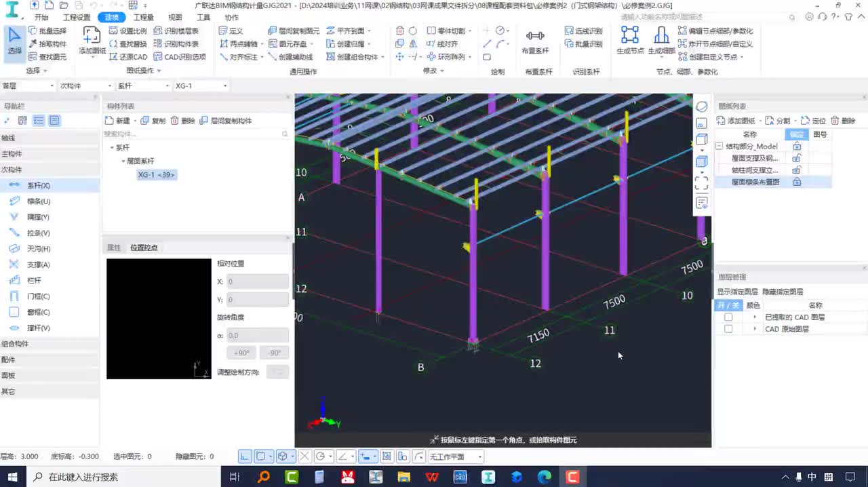
Task: Click the 搜索构件 search field
Action: [x=195, y=134]
